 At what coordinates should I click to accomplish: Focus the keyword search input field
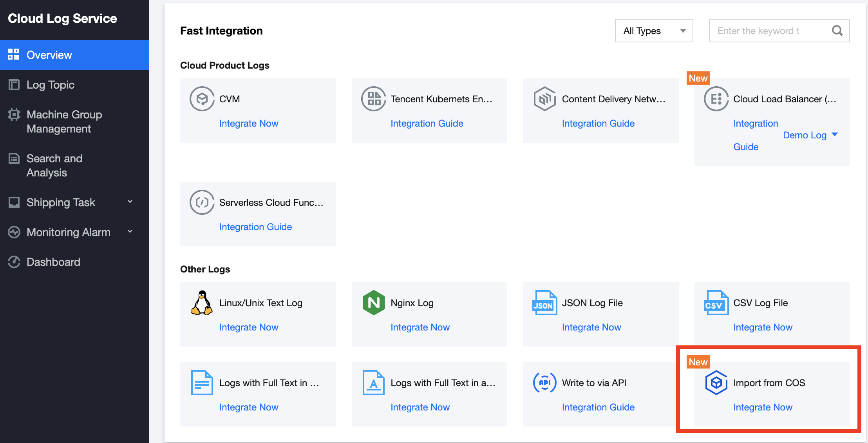tap(768, 31)
